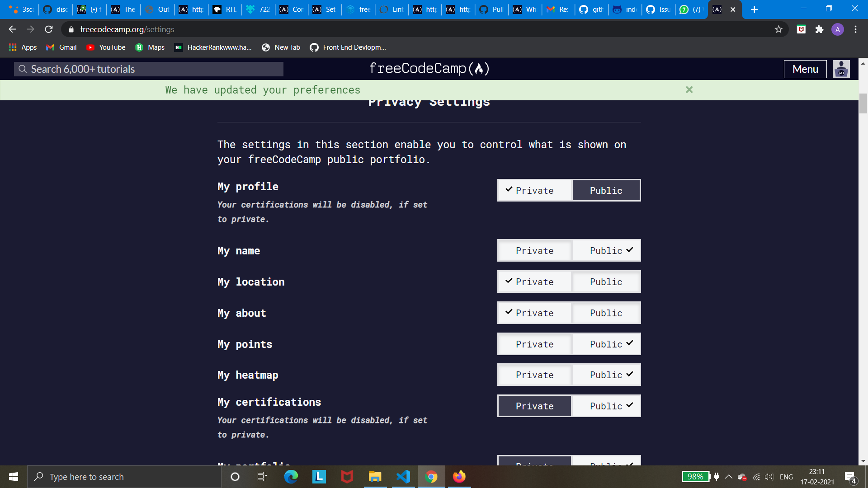Open the freeCodeCamp fire logo on the navbar
868x488 pixels.
click(x=481, y=69)
